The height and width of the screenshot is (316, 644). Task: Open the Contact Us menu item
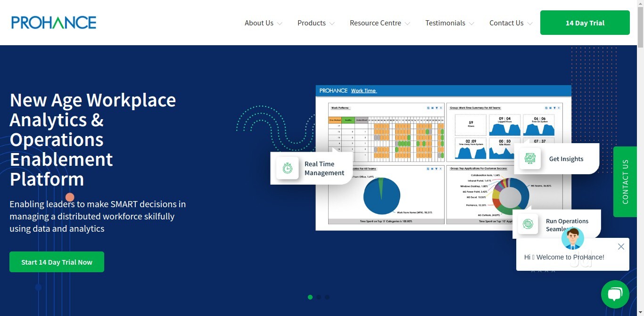point(511,23)
